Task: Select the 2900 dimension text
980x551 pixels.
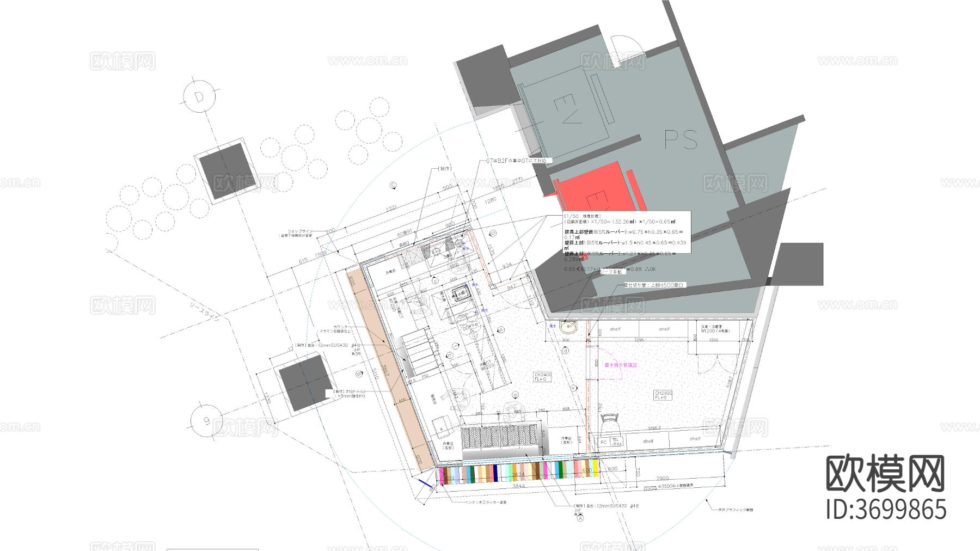Action: point(662,478)
